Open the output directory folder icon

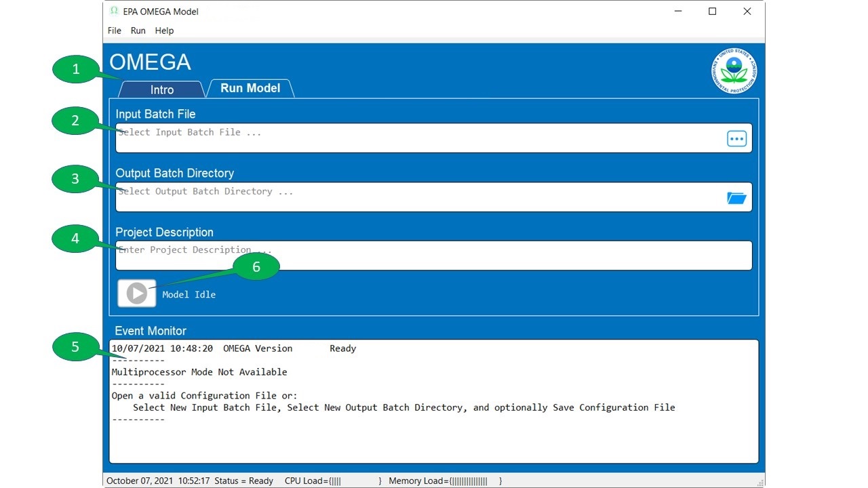(x=736, y=198)
